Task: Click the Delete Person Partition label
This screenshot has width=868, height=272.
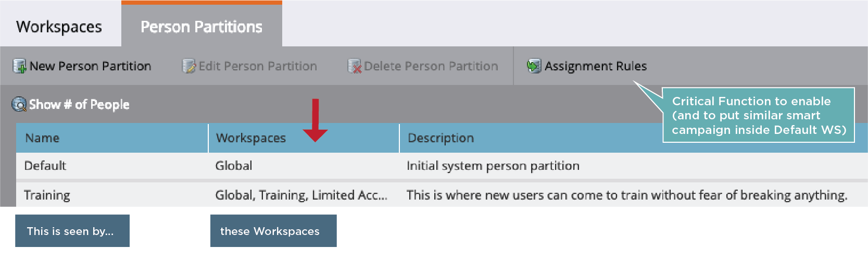Action: (x=431, y=66)
